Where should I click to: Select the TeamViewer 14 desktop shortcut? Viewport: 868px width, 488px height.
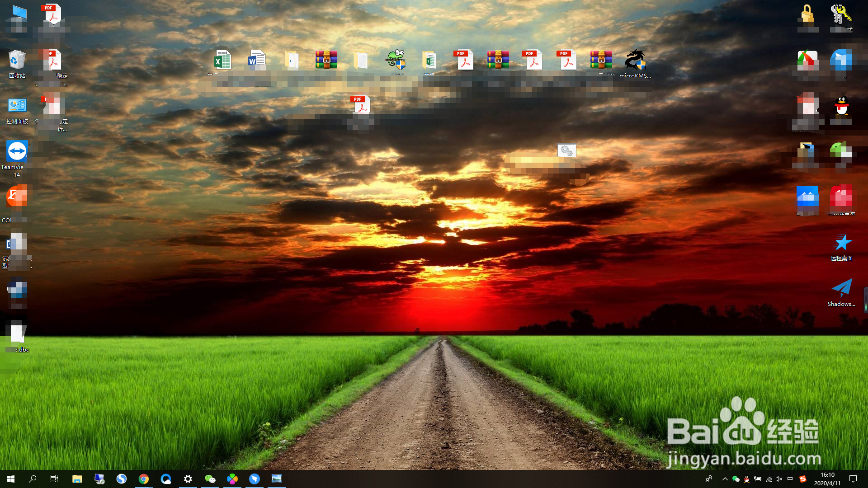click(17, 152)
